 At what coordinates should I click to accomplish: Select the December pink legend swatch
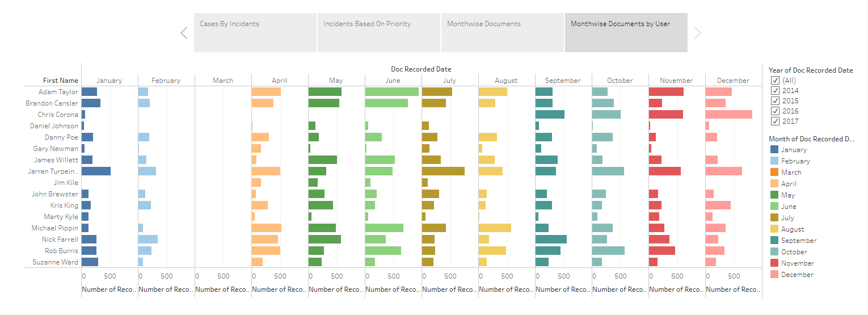coord(774,275)
